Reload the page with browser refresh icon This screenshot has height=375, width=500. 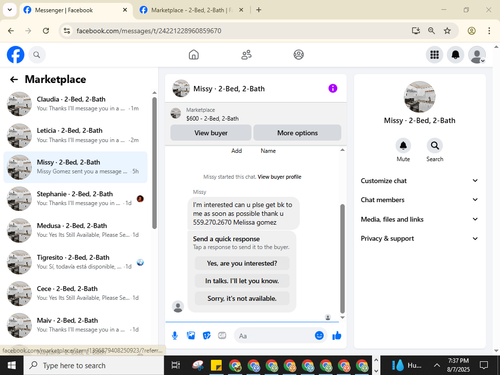[46, 31]
